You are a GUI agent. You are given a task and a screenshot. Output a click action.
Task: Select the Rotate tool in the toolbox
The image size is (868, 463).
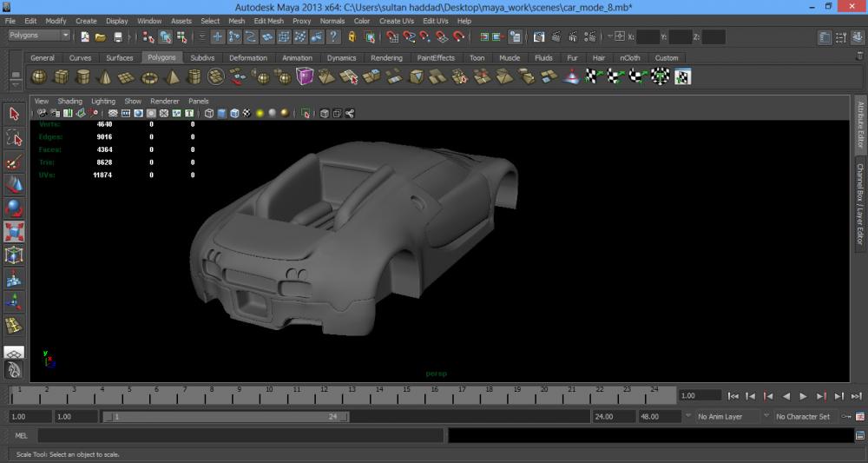(14, 208)
